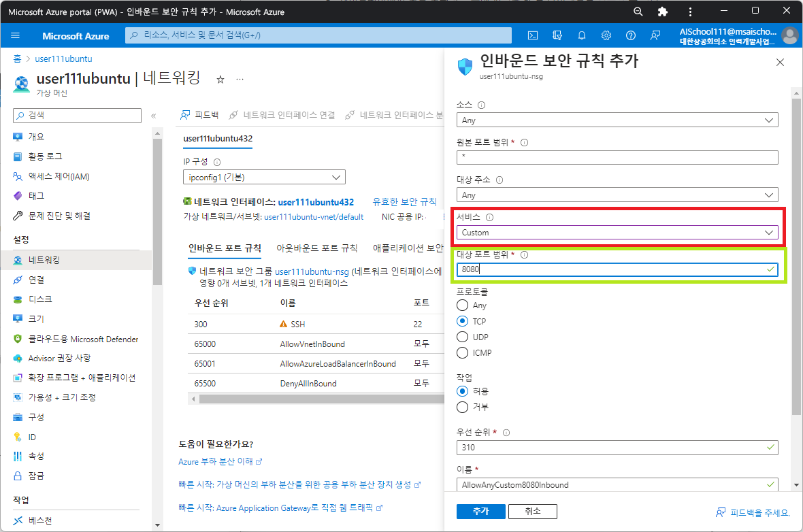Viewport: 803px width, 532px height.
Task: Open the user111ubuntu-vnet/default link
Action: point(314,217)
